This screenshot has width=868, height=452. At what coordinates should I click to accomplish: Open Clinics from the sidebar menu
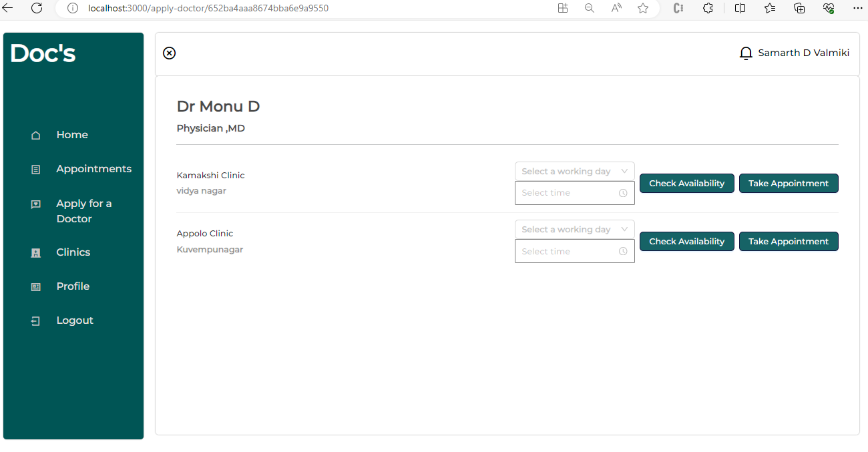coord(73,252)
